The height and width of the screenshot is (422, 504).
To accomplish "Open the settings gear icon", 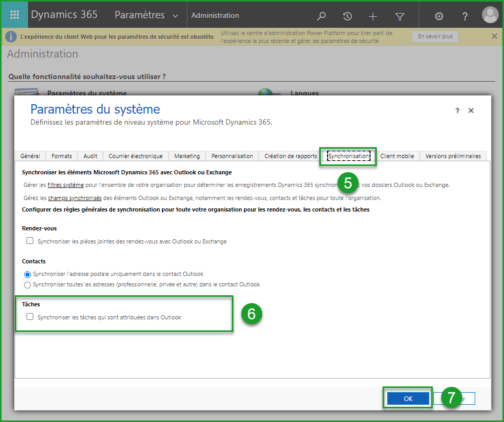I will click(x=439, y=15).
